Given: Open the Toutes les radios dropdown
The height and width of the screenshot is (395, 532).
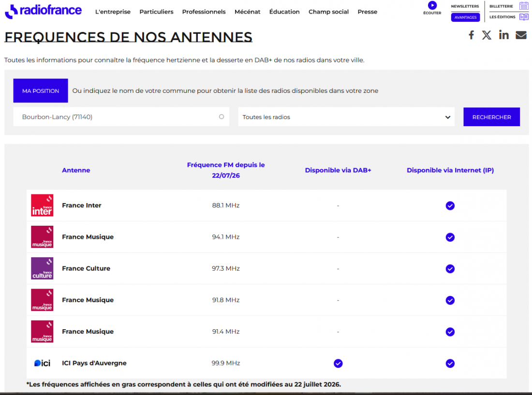Looking at the screenshot, I should point(346,117).
